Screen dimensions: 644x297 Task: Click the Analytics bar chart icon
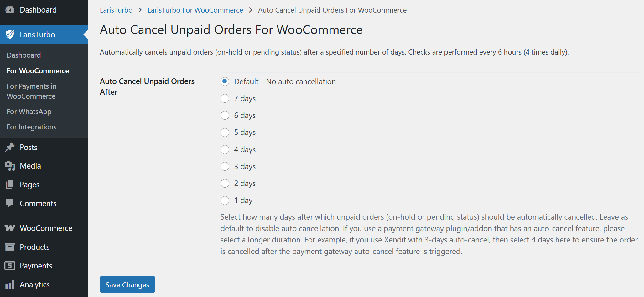tap(10, 284)
